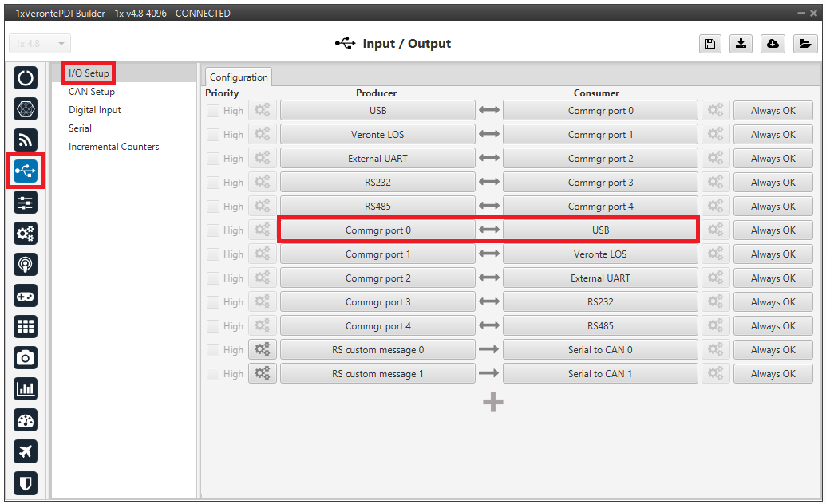826x504 pixels.
Task: Click the camera icon in sidebar
Action: click(26, 357)
